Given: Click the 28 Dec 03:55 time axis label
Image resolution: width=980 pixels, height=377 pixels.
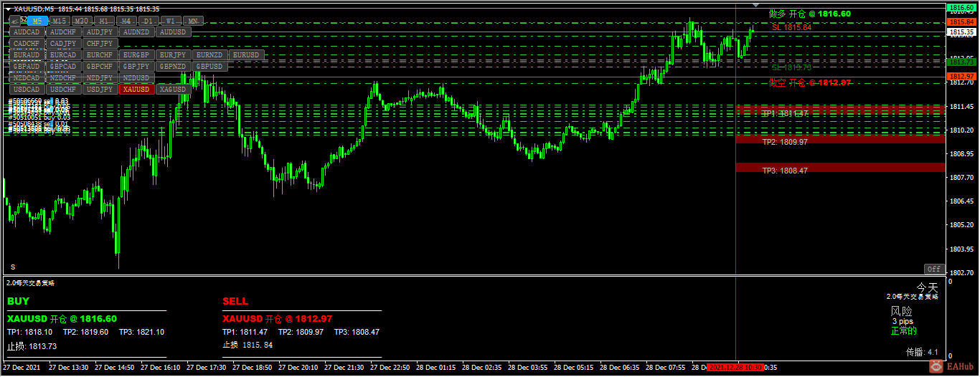Looking at the screenshot, I should [x=528, y=368].
